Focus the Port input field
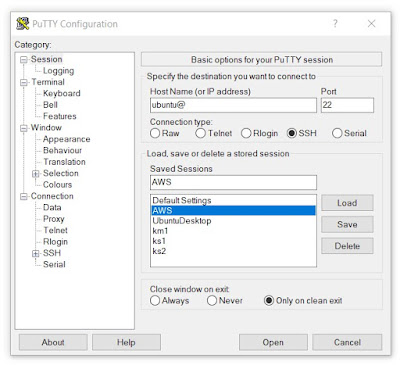Viewport: 400px width, 365px height. (x=347, y=105)
